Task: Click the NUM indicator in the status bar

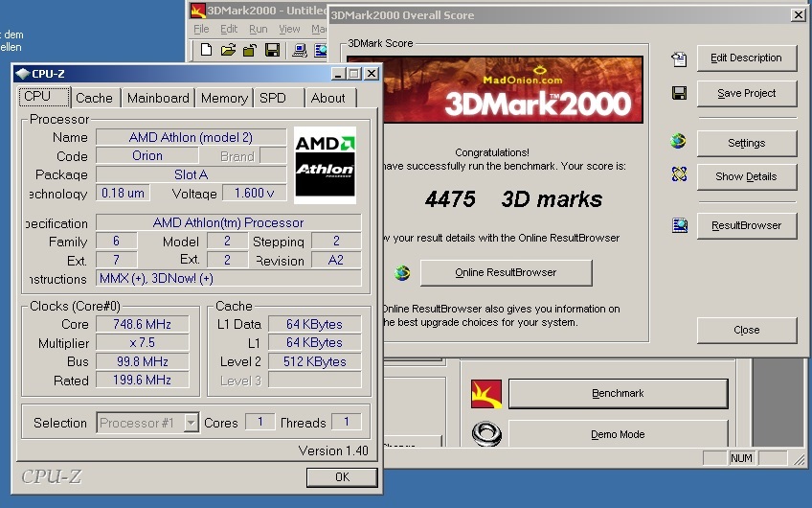Action: (x=741, y=458)
